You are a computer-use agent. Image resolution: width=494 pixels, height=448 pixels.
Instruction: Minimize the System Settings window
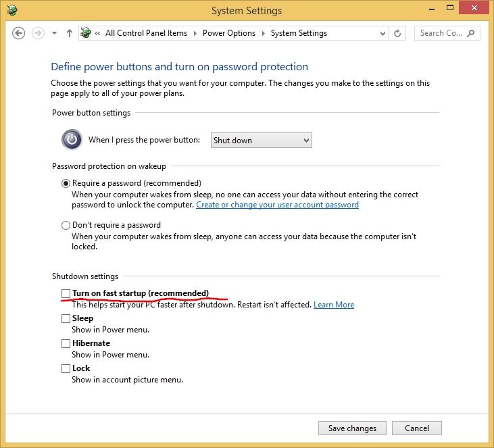pyautogui.click(x=432, y=9)
